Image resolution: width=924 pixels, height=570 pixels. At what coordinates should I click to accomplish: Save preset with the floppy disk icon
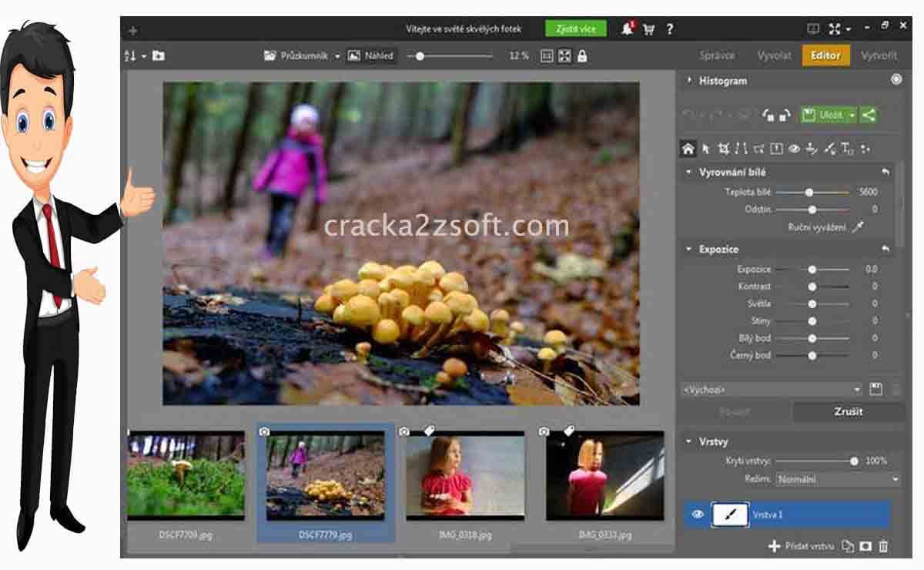[875, 389]
